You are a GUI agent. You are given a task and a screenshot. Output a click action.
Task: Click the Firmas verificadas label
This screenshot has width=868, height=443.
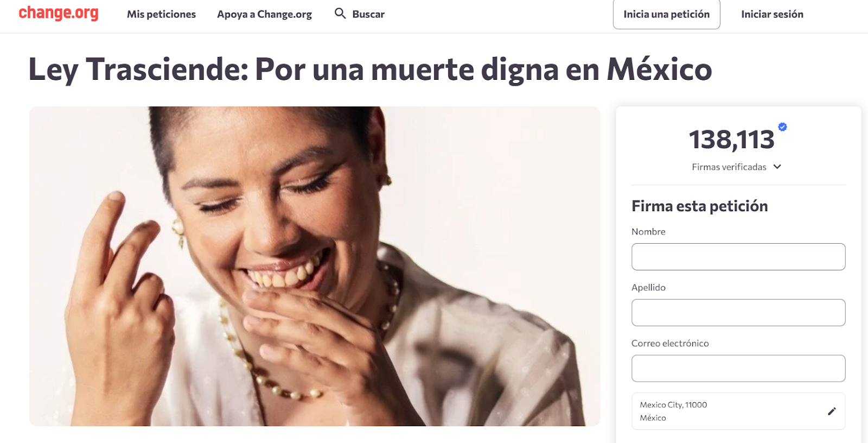point(729,167)
